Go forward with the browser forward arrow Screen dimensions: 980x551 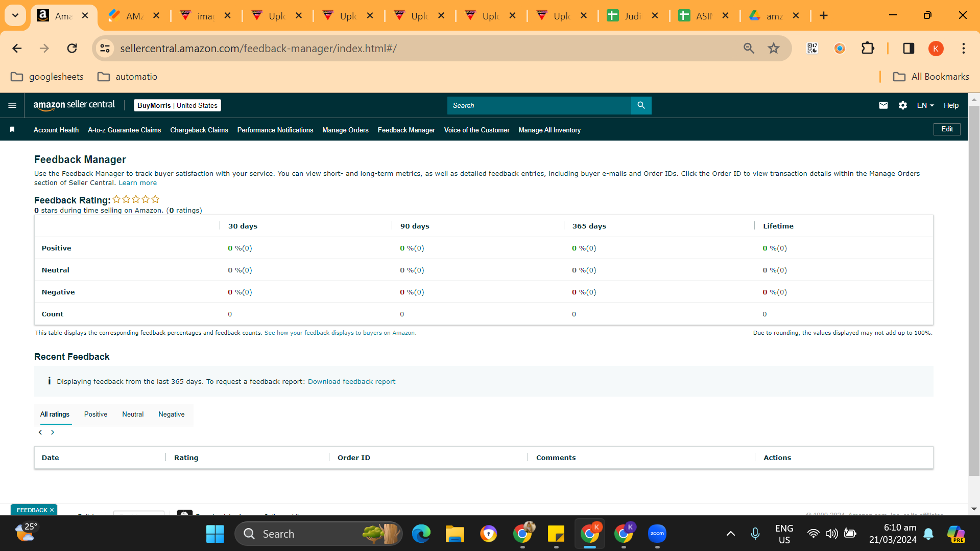pos(44,49)
